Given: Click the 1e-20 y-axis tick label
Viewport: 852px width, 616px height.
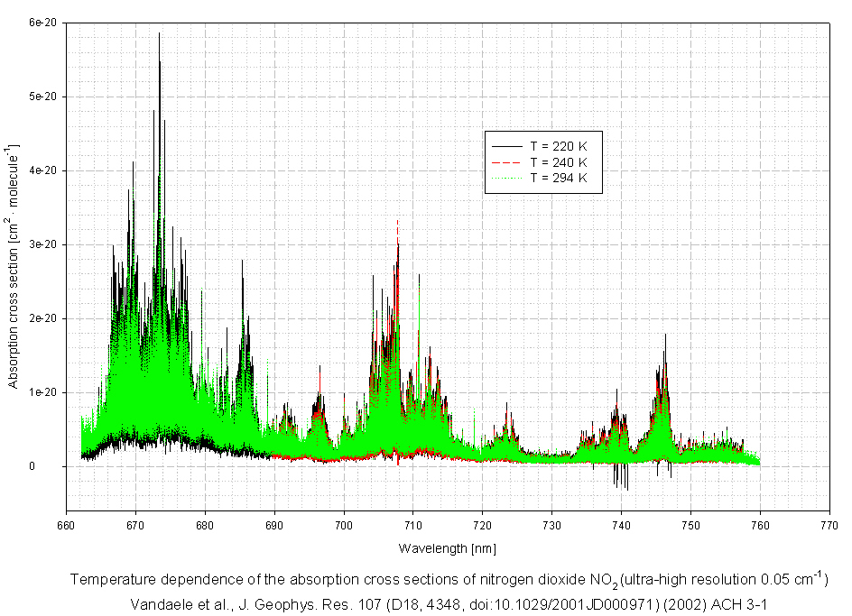Looking at the screenshot, I should click(43, 392).
